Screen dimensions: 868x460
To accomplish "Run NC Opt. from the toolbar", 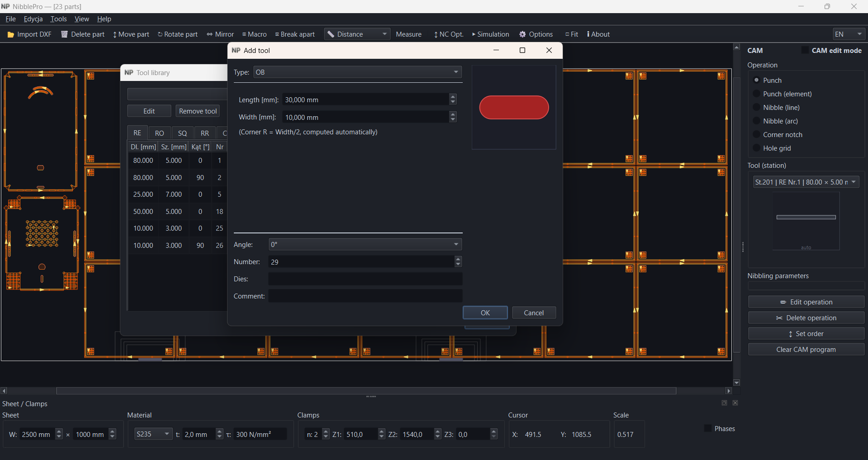I will pyautogui.click(x=449, y=34).
